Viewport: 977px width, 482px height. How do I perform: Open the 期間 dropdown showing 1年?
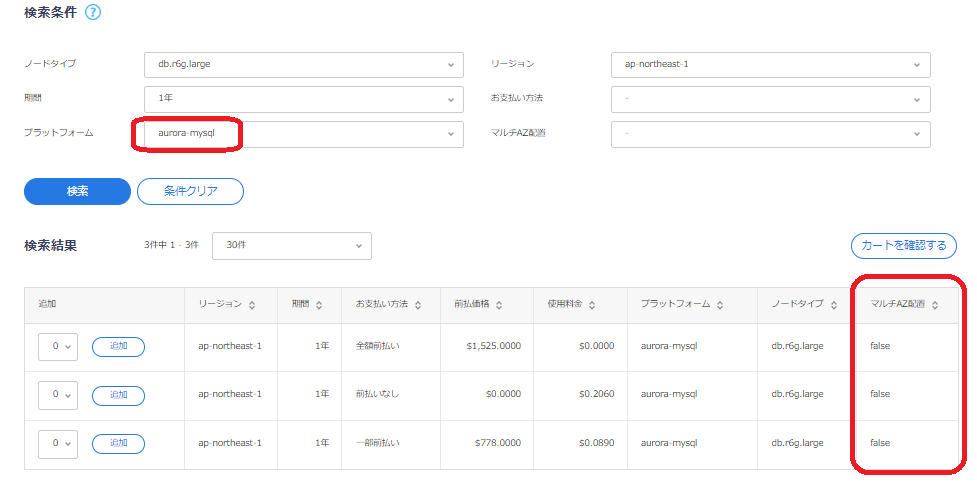click(x=304, y=99)
